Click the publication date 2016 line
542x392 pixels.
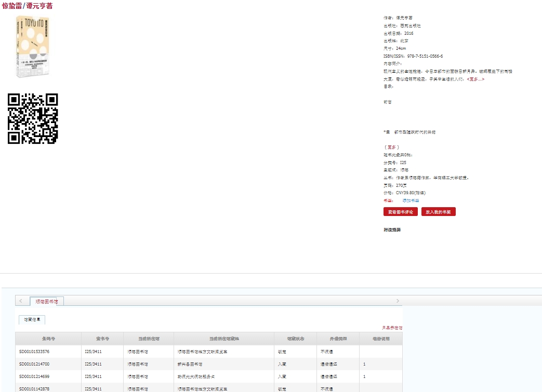click(398, 34)
